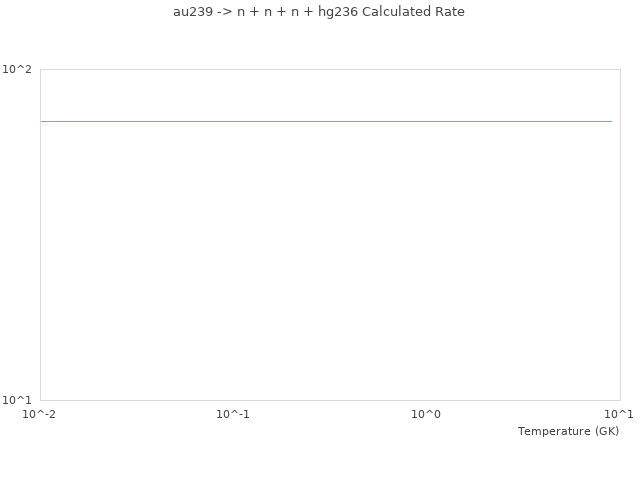Click the 10^0 x-axis tick label
Screen dimensions: 640x480
(x=426, y=414)
